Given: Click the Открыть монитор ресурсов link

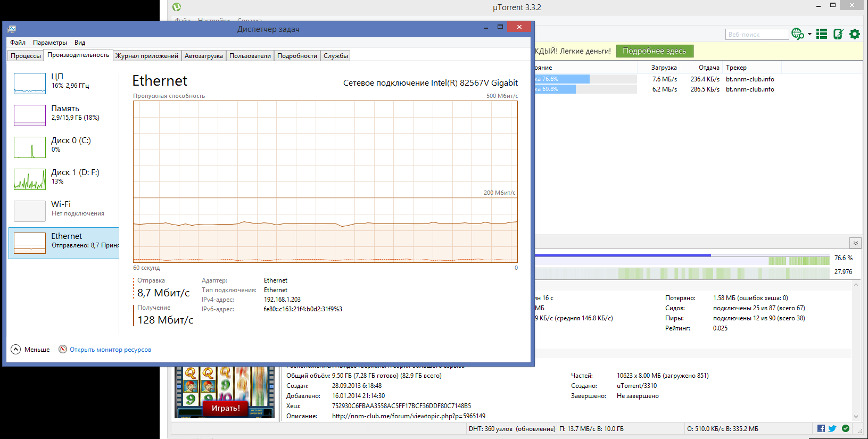Looking at the screenshot, I should 110,350.
